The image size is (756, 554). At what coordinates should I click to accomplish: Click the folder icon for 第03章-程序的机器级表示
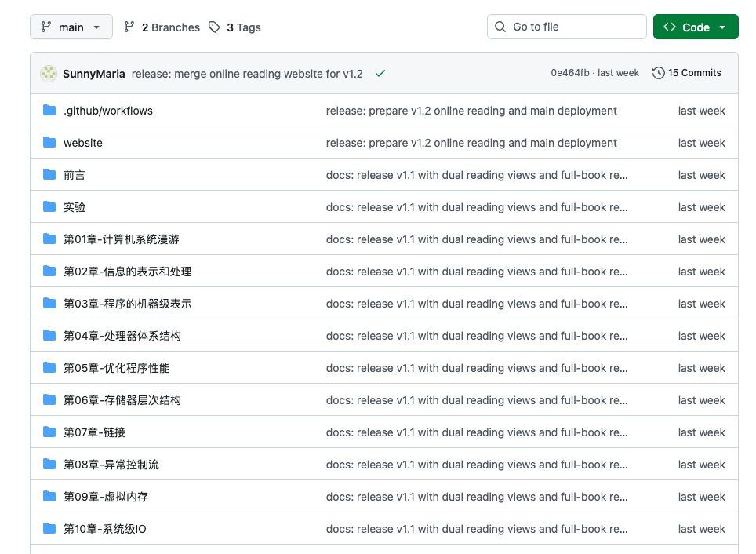click(49, 303)
